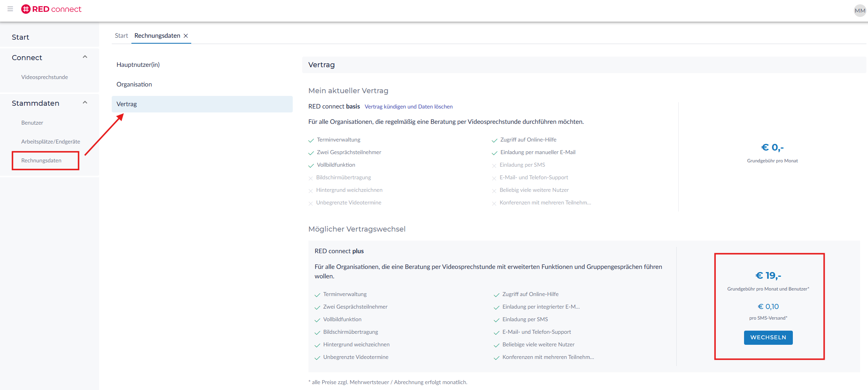
Task: Collapse the Stammdaten sidebar section
Action: [85, 103]
